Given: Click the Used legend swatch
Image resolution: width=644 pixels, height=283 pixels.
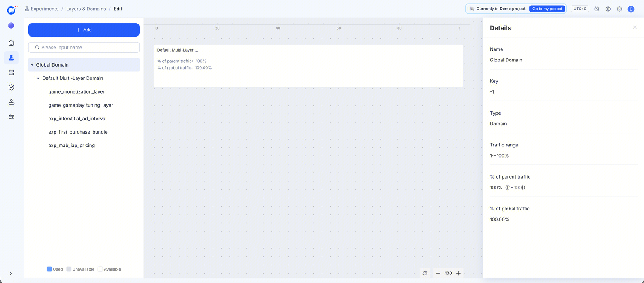Looking at the screenshot, I should point(49,269).
